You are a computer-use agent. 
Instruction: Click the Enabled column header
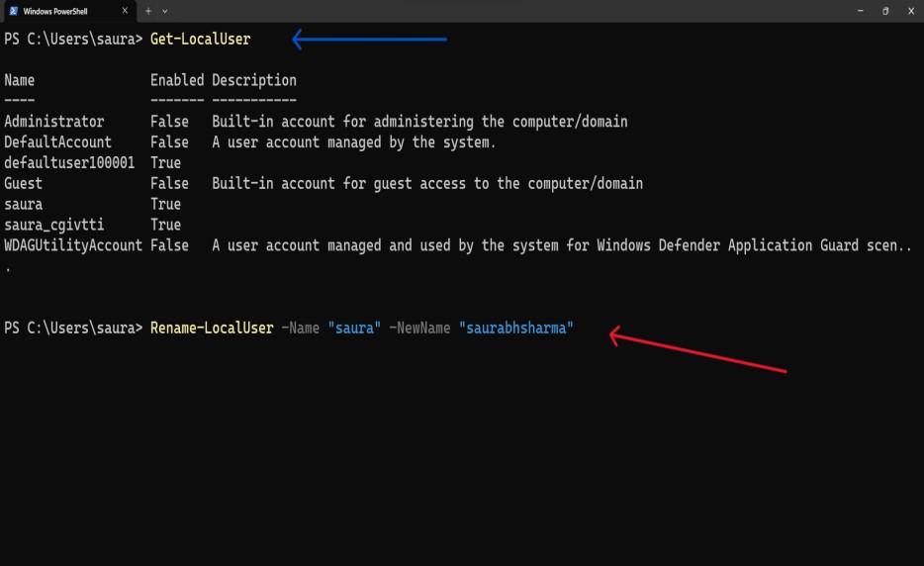pos(177,80)
